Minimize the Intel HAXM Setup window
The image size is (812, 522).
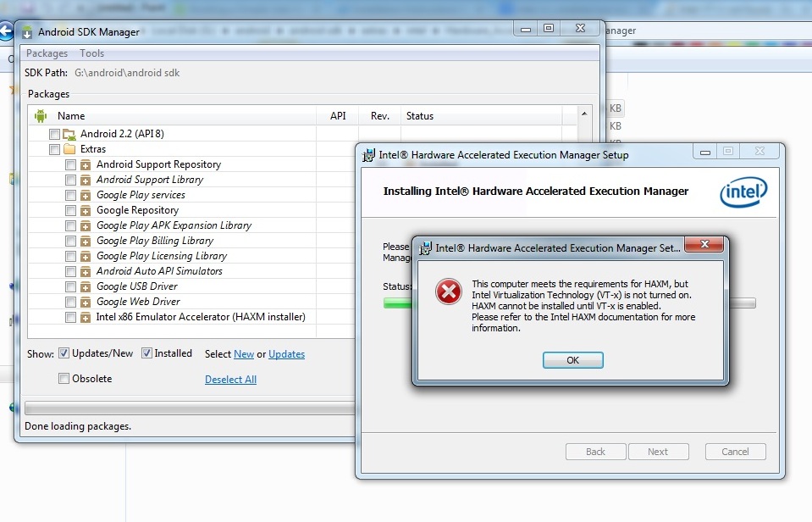tap(704, 152)
